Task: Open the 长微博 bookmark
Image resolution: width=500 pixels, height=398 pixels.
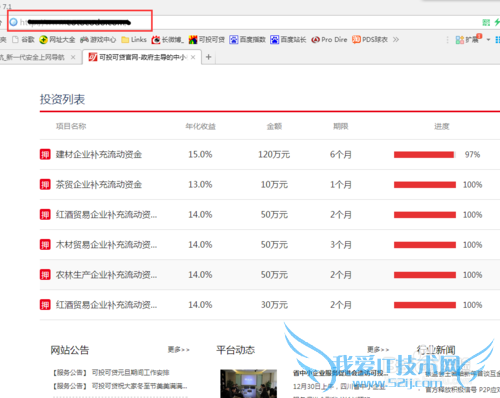Action: pos(168,40)
